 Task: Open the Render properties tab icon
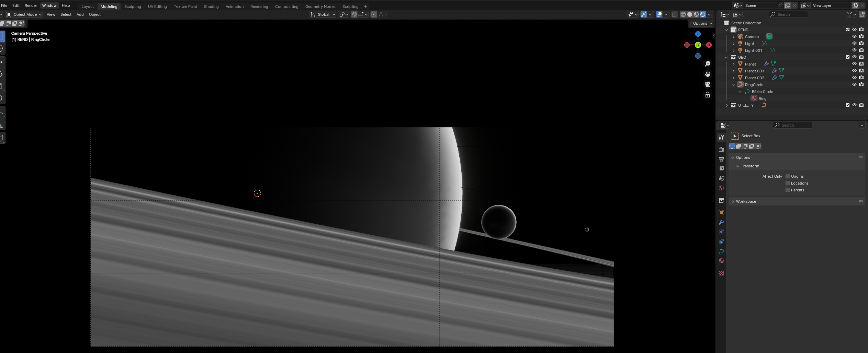pyautogui.click(x=721, y=149)
